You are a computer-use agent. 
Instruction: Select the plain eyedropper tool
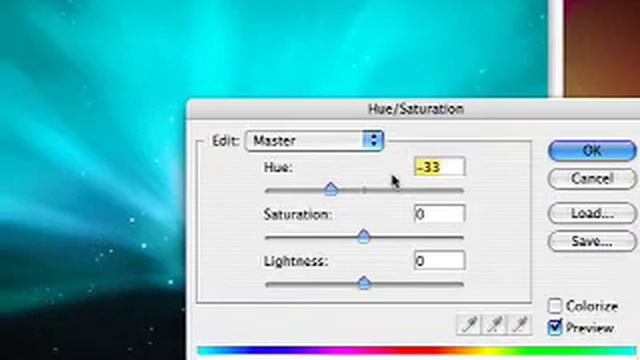coord(469,325)
